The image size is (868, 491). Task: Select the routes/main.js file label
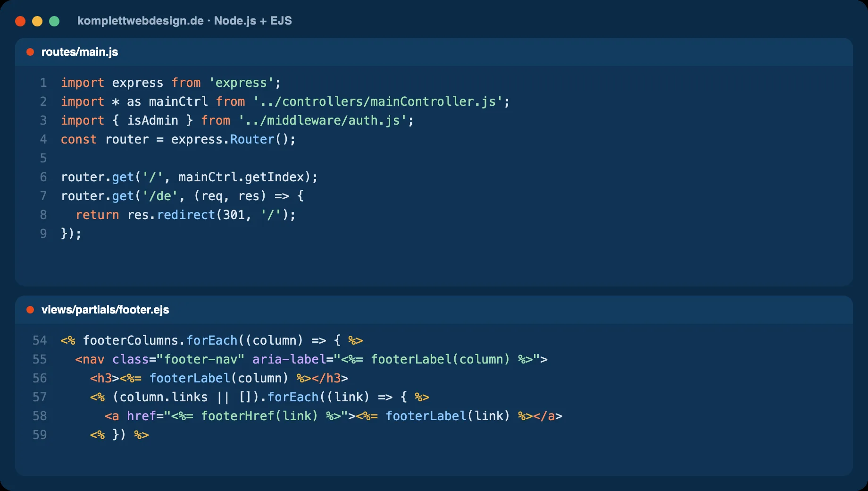[x=80, y=52]
